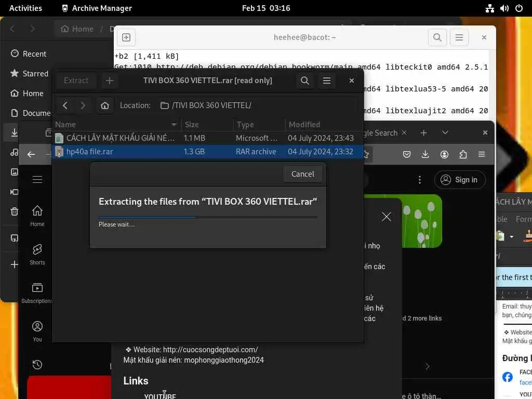Go back in the browser toolbar

coord(31,155)
